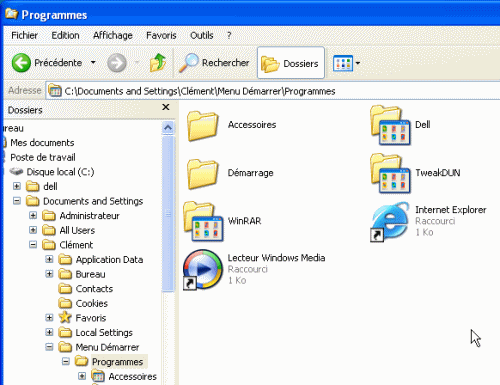The image size is (500, 385).
Task: Collapse the Menu Démarrer node
Action: 49,347
